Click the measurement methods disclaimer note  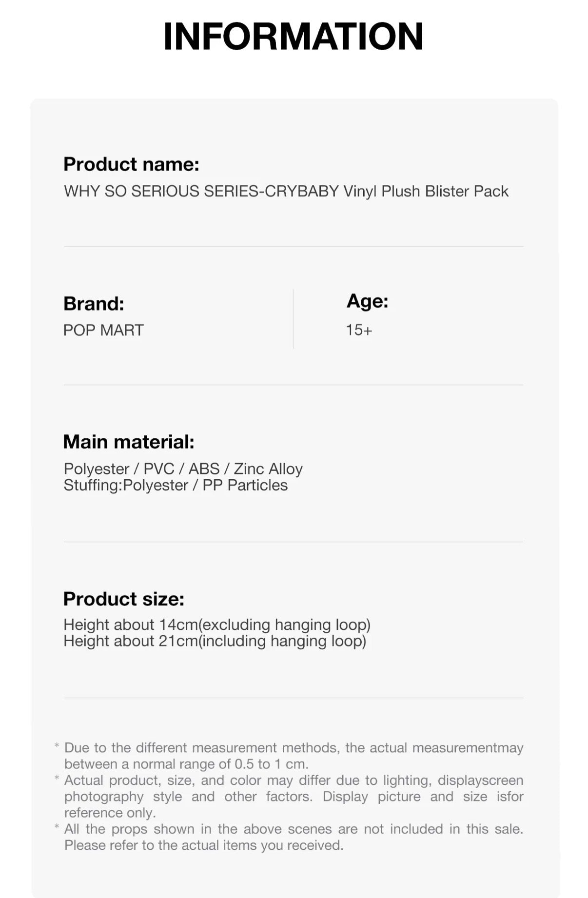294,756
